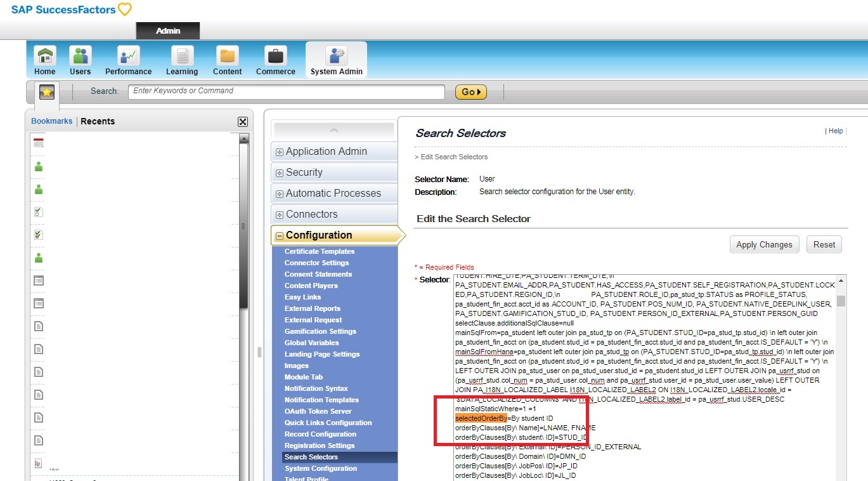Open Consent Statements
This screenshot has height=481, width=868.
click(x=318, y=274)
